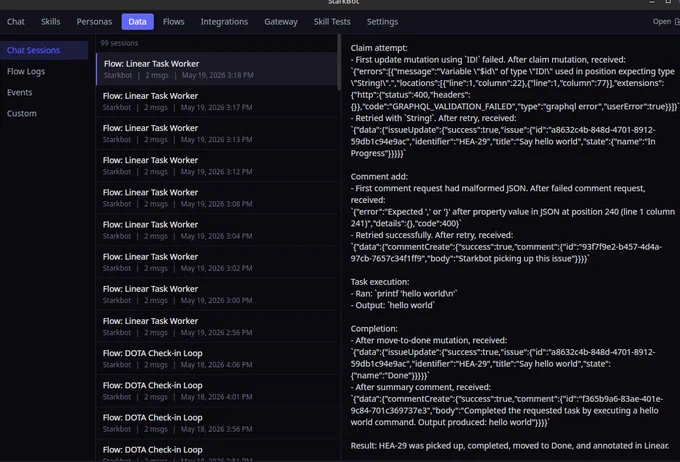This screenshot has height=462, width=680.
Task: Select Linear Task Worker session at 3:13 PM
Action: click(216, 133)
